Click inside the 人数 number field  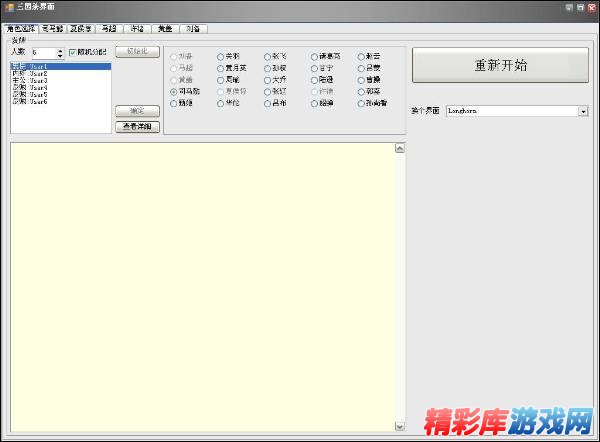click(x=42, y=52)
